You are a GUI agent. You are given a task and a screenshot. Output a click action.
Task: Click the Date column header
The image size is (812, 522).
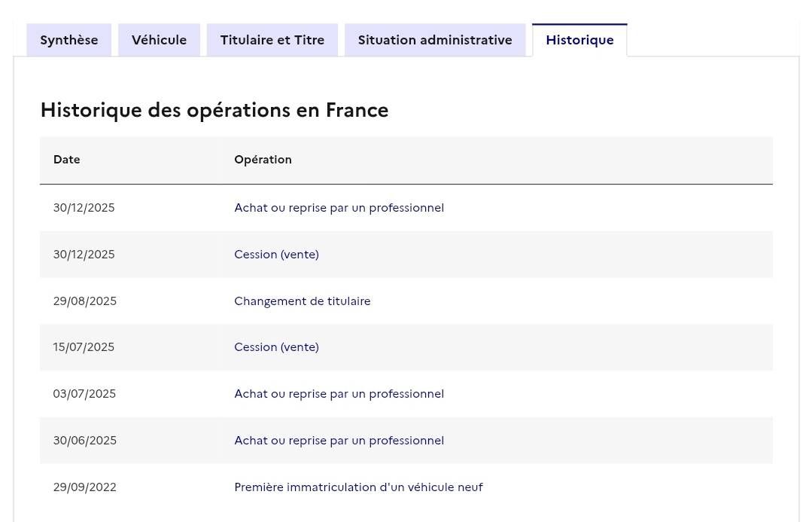67,160
